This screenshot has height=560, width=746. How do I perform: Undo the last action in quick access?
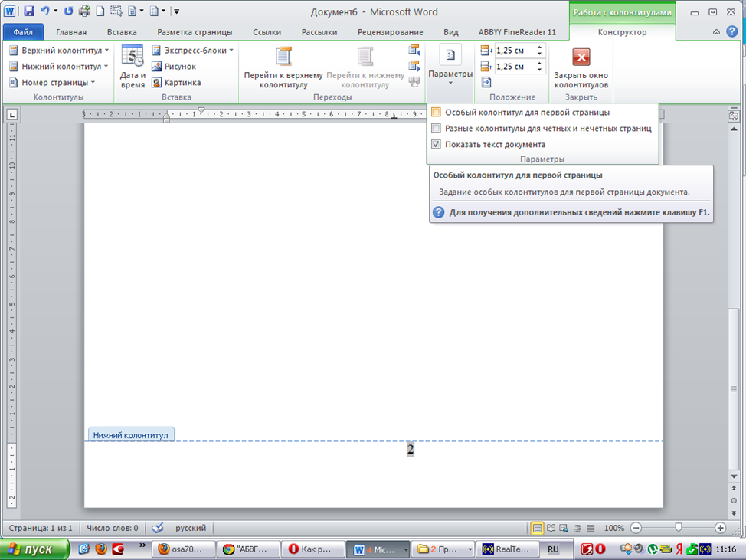point(44,11)
